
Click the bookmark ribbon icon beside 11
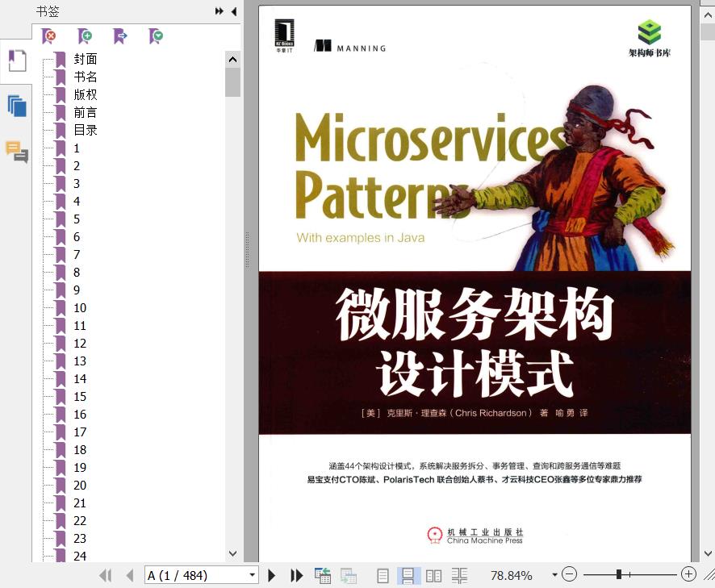(61, 326)
